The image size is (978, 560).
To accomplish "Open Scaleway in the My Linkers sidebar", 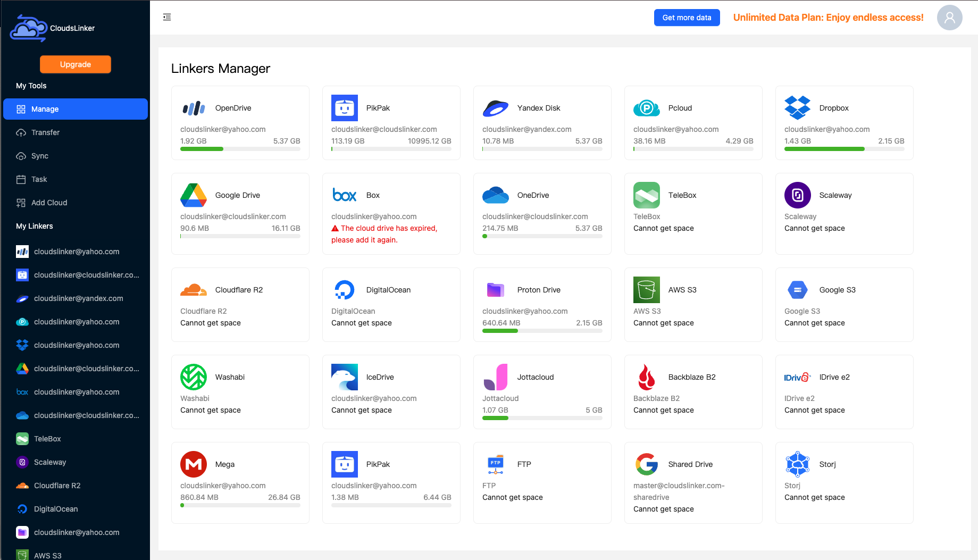I will pyautogui.click(x=76, y=462).
